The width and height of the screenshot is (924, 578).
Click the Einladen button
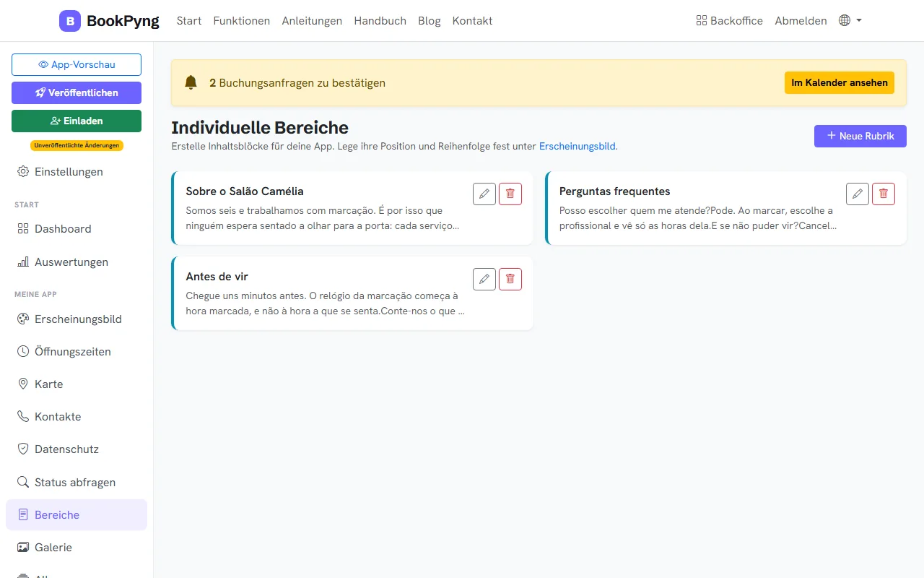(77, 121)
